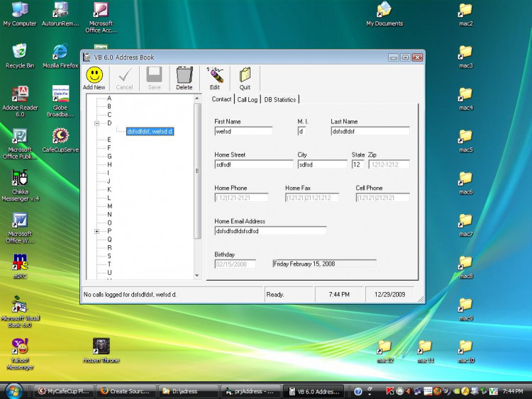Click the Home Street input field

(254, 164)
